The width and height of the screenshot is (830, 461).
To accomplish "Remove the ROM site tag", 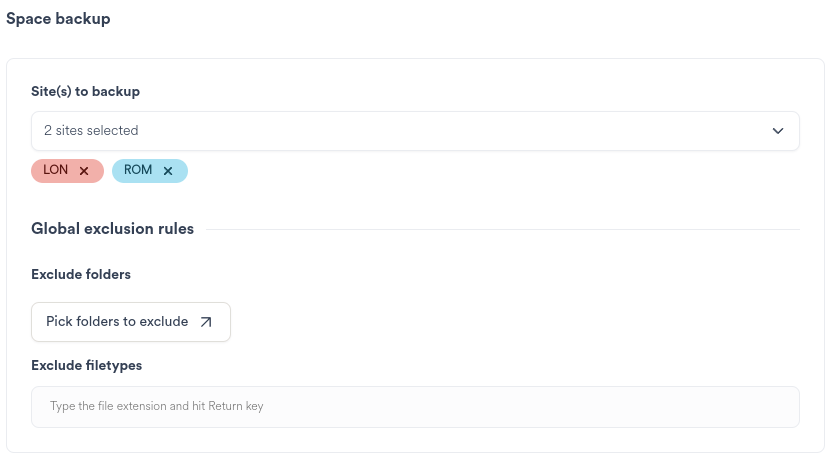I will pos(168,171).
